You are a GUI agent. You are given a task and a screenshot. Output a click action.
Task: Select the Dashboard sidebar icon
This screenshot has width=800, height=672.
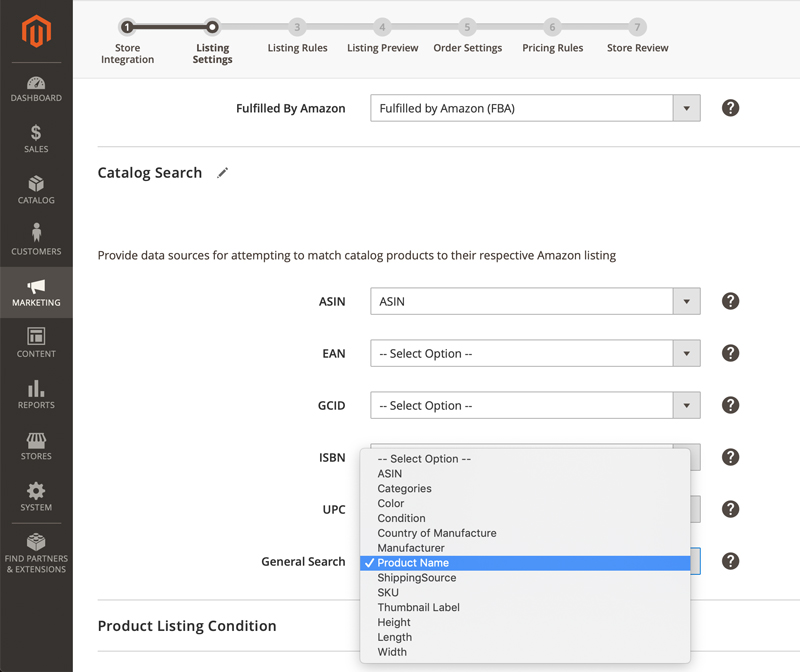[x=36, y=85]
